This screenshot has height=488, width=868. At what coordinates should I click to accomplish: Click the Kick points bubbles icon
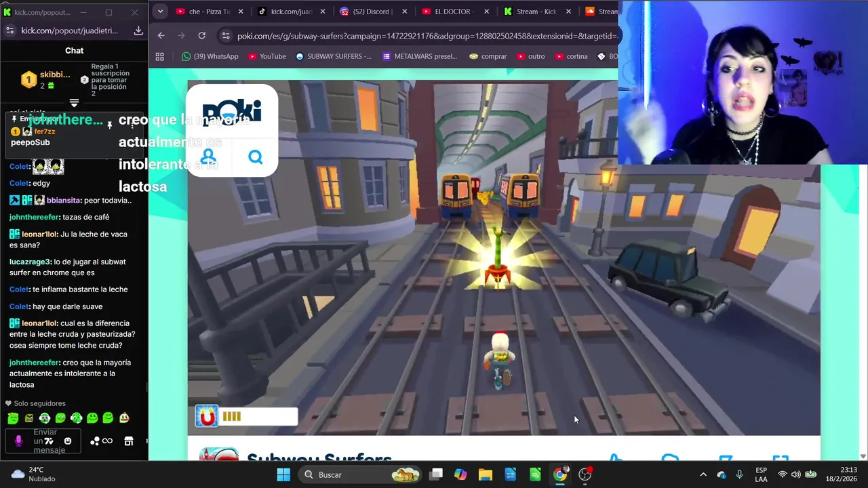pyautogui.click(x=95, y=441)
